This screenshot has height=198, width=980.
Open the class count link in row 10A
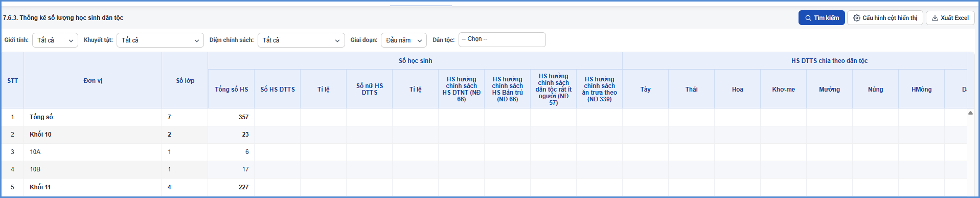(x=169, y=152)
